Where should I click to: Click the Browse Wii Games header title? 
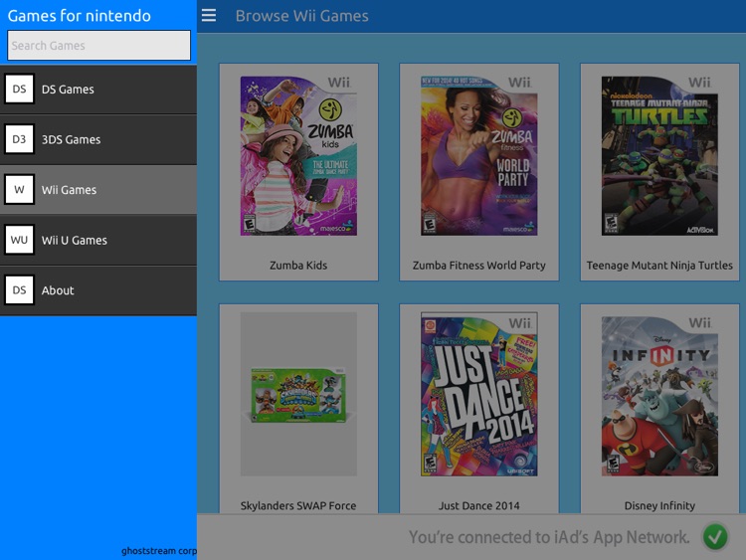click(302, 16)
